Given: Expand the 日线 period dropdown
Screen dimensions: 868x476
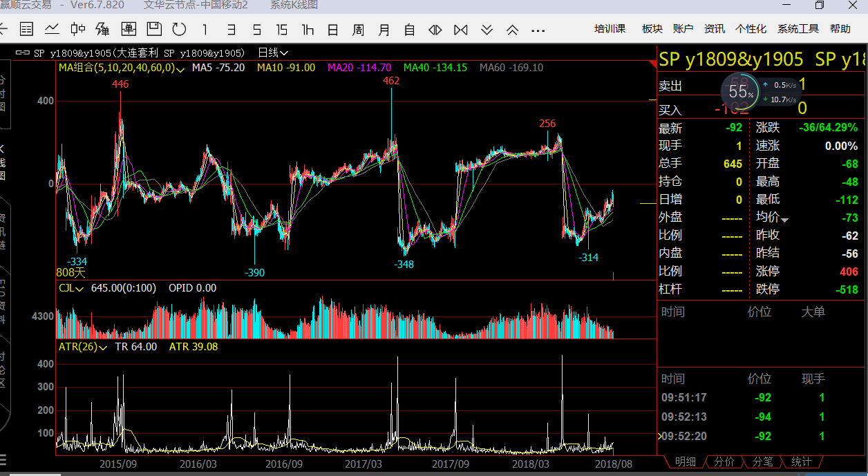Looking at the screenshot, I should [273, 53].
